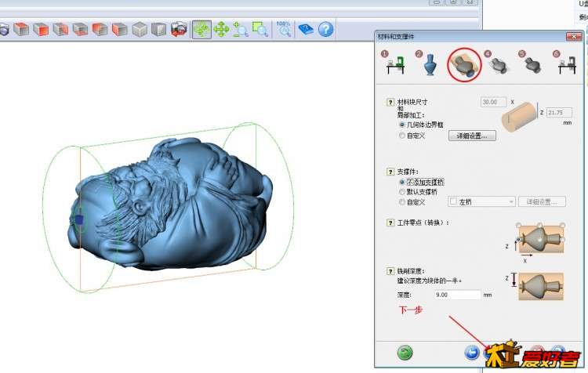Screen dimensions: 588x373
Task: Select the 不添加支撑桥 radio option
Action: [402, 182]
